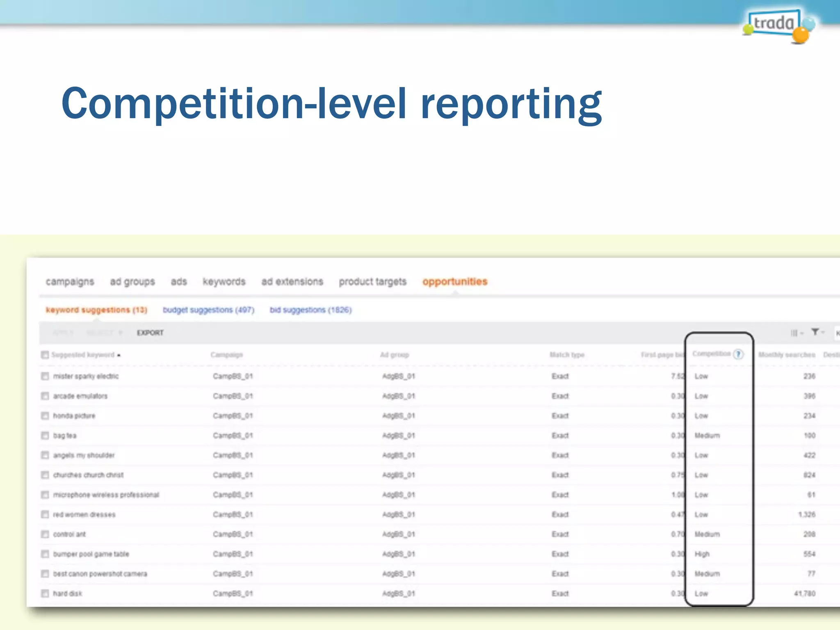
Task: Click keyword text 'arcade emulators'
Action: point(80,396)
